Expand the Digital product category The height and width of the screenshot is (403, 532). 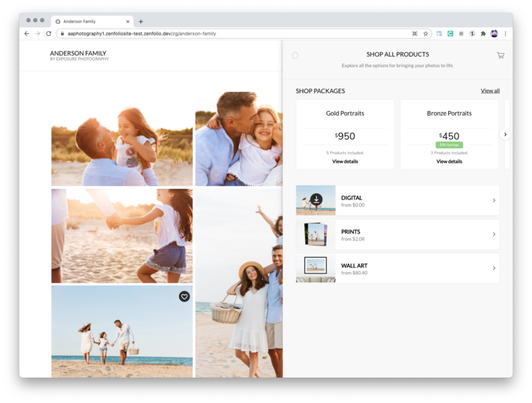click(x=494, y=200)
